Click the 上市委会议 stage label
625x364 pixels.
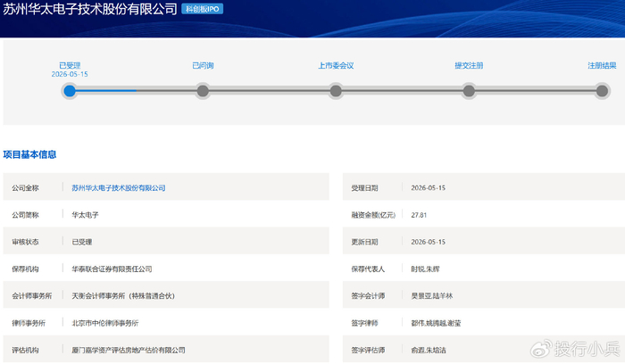point(336,65)
